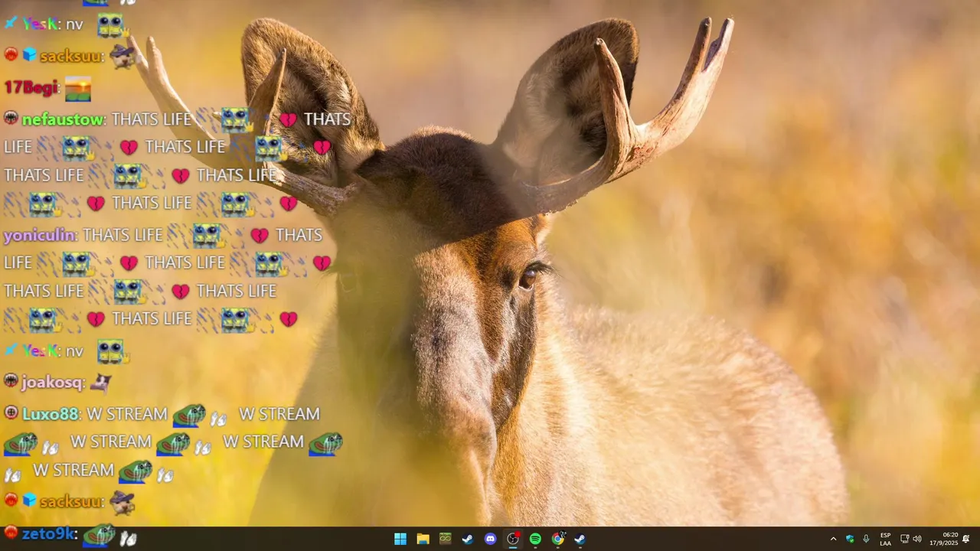The height and width of the screenshot is (551, 980).
Task: Open the Steam icon next to Discord
Action: 468,539
